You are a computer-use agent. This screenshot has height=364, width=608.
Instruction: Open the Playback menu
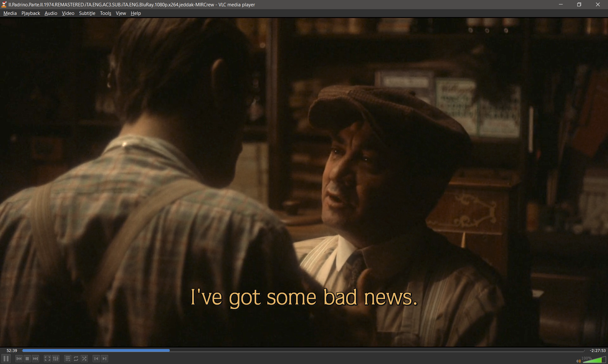[x=31, y=13]
